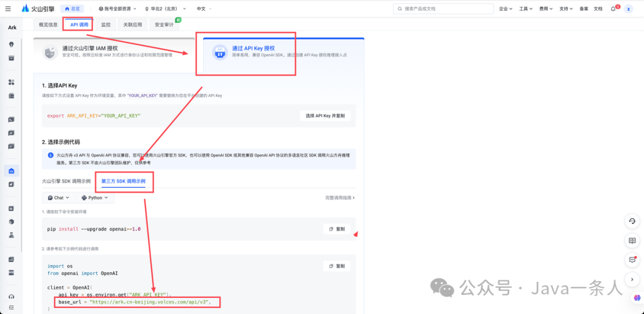The image size is (644, 314).
Task: Expand the 企业 top menu
Action: [x=505, y=8]
